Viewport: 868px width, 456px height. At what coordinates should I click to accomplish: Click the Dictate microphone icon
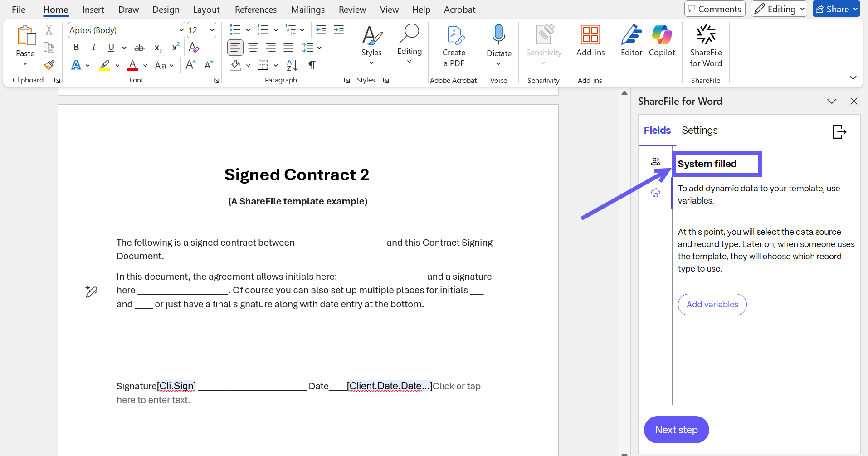498,35
